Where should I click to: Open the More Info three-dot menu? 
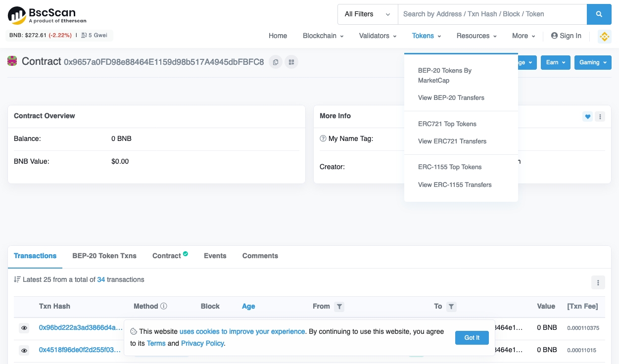[x=600, y=117]
